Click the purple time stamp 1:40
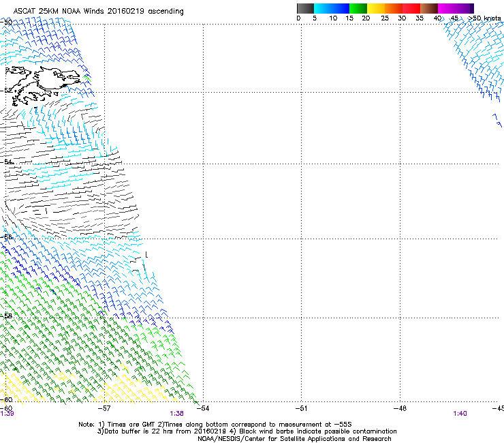Image resolution: width=504 pixels, height=443 pixels. click(x=460, y=414)
